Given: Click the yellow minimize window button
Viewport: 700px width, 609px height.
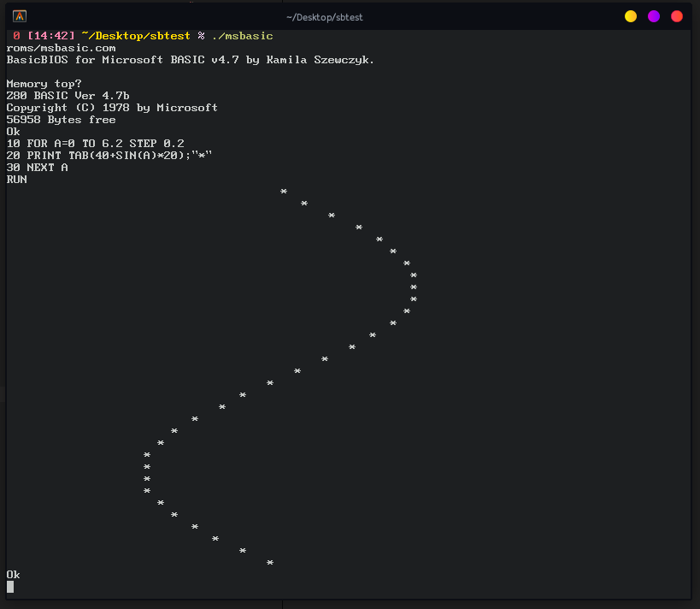Looking at the screenshot, I should (631, 16).
